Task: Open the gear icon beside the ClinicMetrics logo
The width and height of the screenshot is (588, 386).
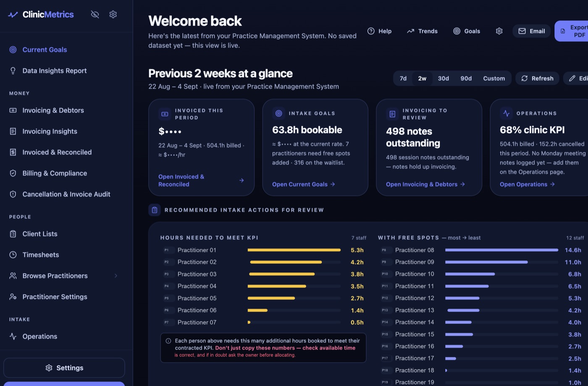Action: (x=113, y=14)
